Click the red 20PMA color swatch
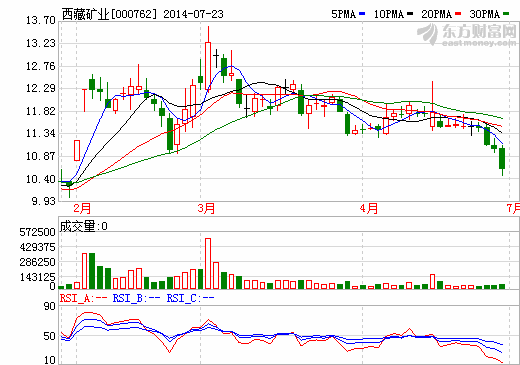The image size is (520, 365). (458, 14)
